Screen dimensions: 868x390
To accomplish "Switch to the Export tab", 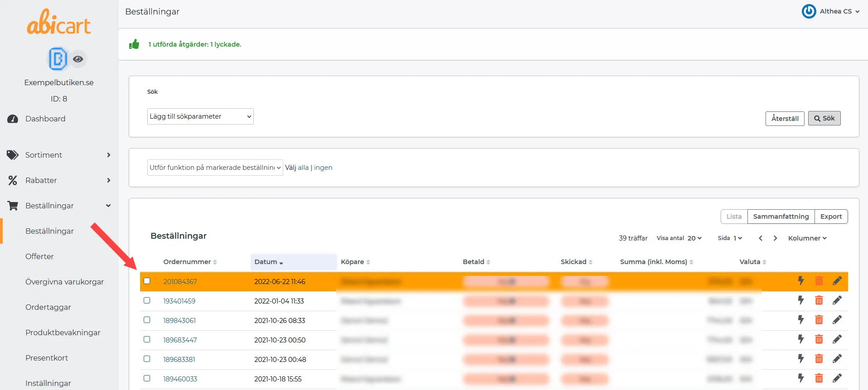I will tap(831, 217).
